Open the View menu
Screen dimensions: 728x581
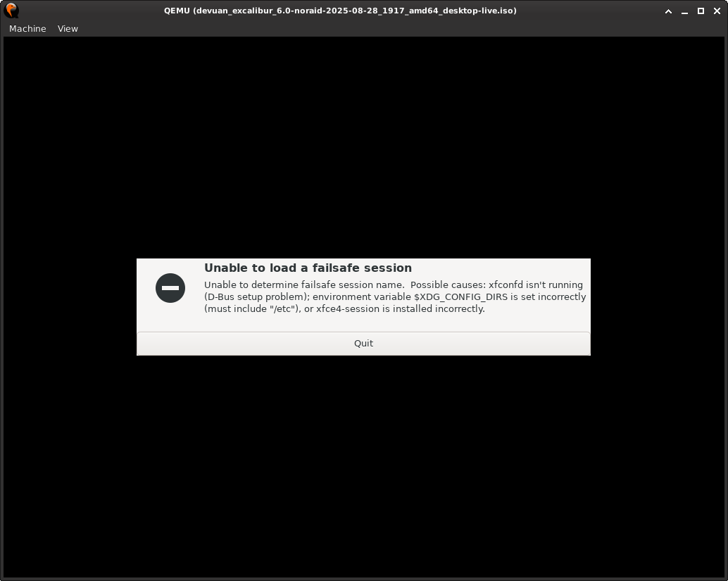pyautogui.click(x=68, y=29)
